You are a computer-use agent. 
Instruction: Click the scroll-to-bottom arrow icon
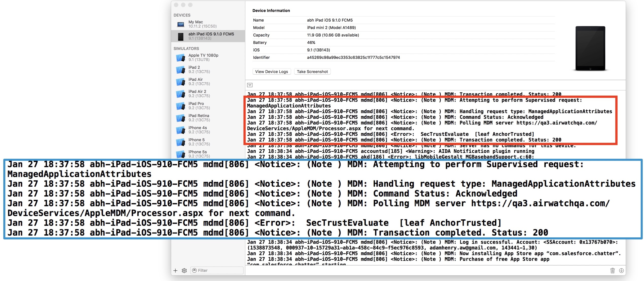click(x=621, y=271)
